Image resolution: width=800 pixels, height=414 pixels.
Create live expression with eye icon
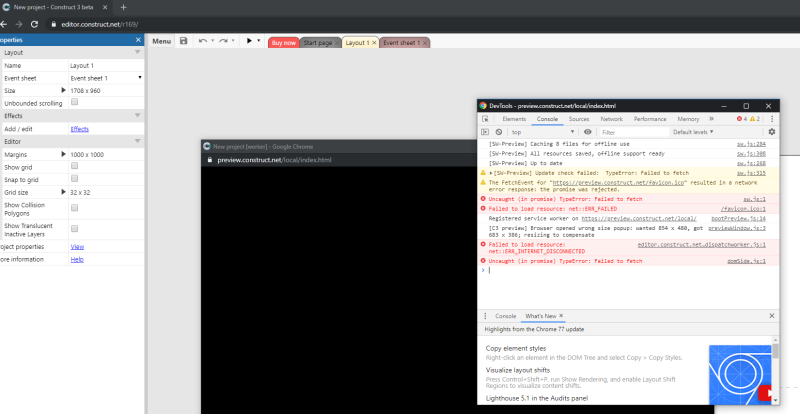(588, 132)
